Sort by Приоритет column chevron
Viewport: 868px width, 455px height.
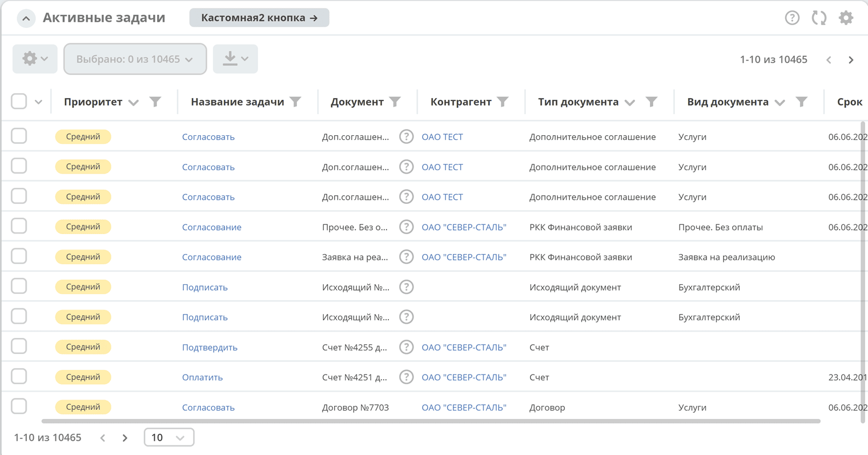click(x=134, y=103)
